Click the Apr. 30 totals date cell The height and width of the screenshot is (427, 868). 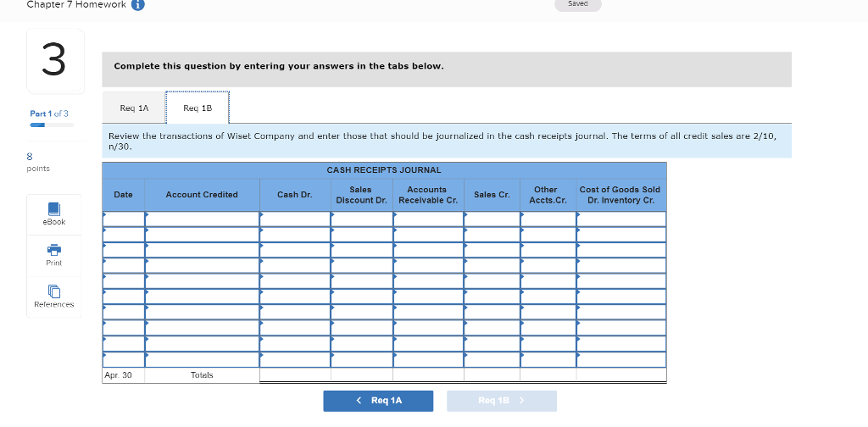(x=124, y=375)
